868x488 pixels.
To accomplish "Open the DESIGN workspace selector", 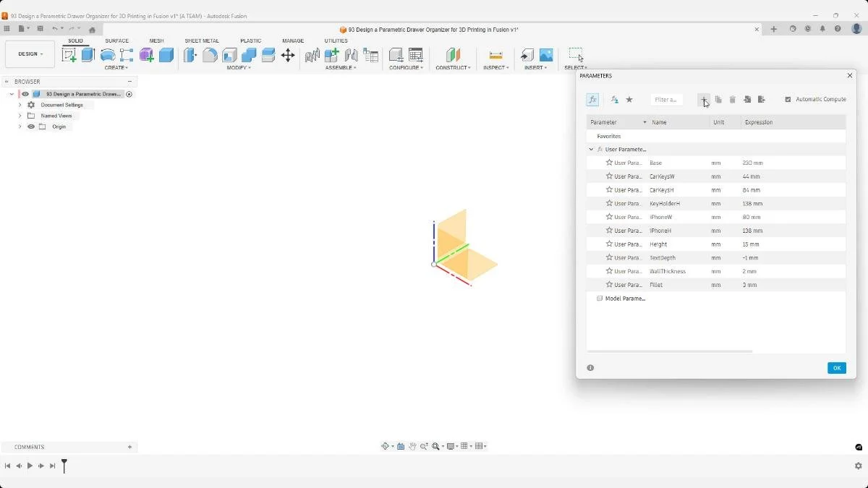I will [x=29, y=53].
